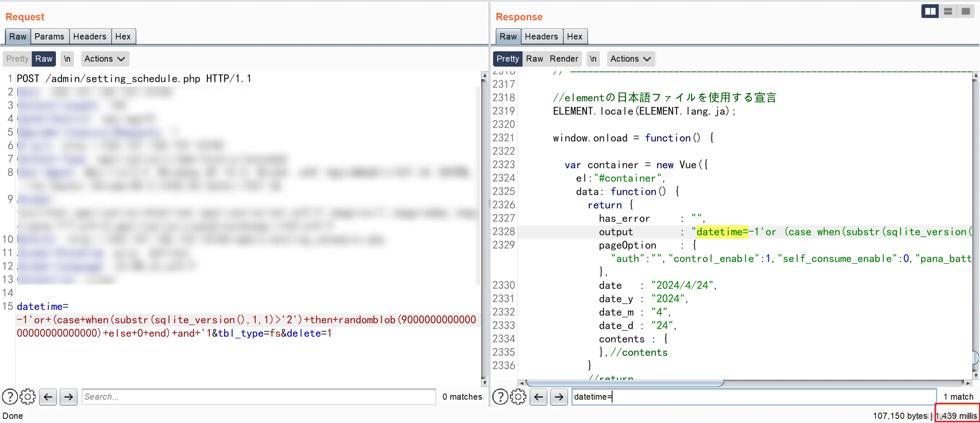Go to previous match in Request search
980x423 pixels.
coord(48,397)
